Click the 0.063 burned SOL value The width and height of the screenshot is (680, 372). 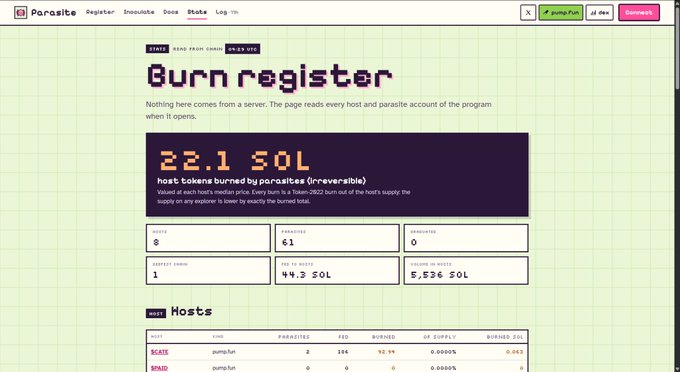514,352
